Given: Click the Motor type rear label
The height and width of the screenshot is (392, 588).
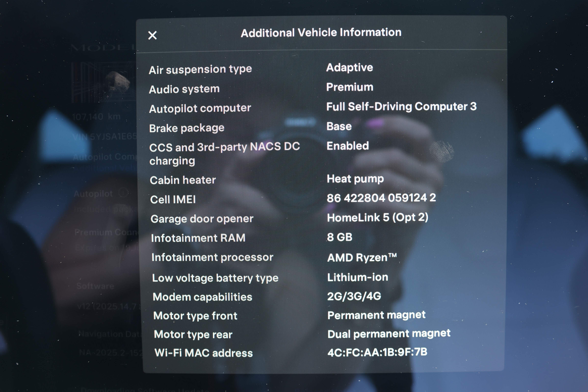Looking at the screenshot, I should [x=193, y=335].
